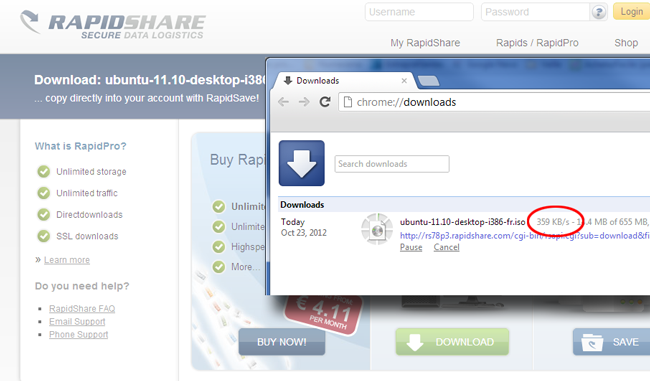The height and width of the screenshot is (381, 650).
Task: Focus the Search downloads field
Action: click(392, 164)
